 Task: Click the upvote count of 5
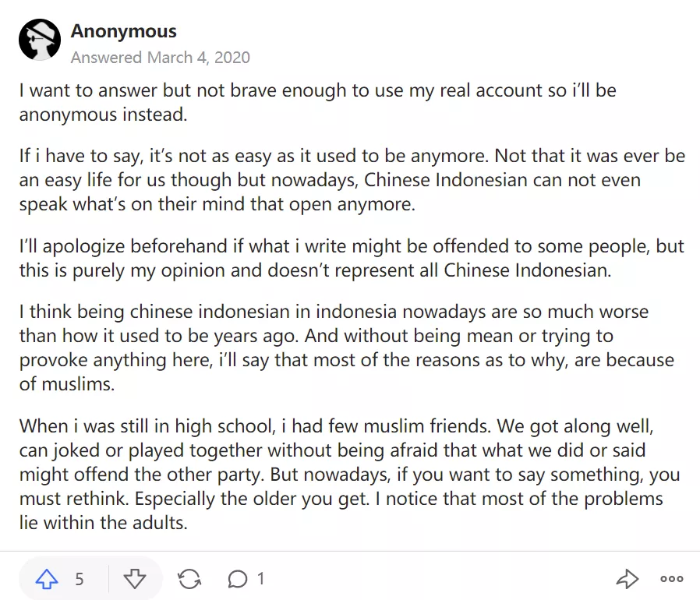coord(80,579)
